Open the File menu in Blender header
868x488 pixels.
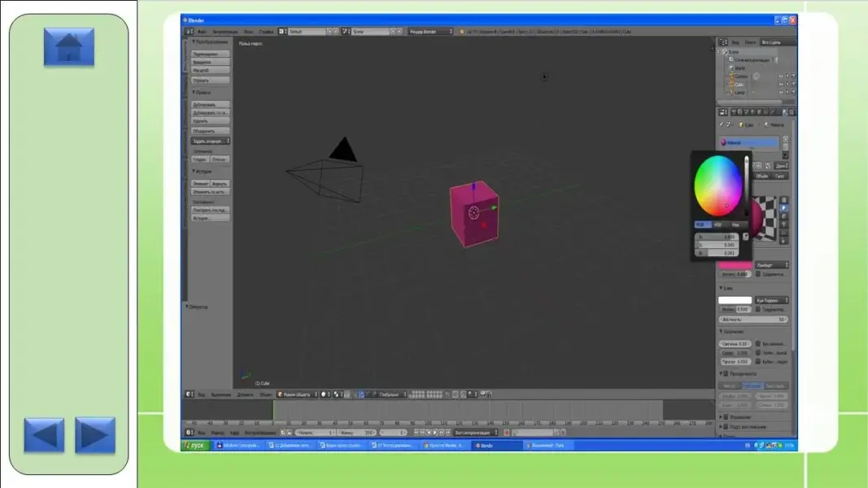click(x=201, y=31)
